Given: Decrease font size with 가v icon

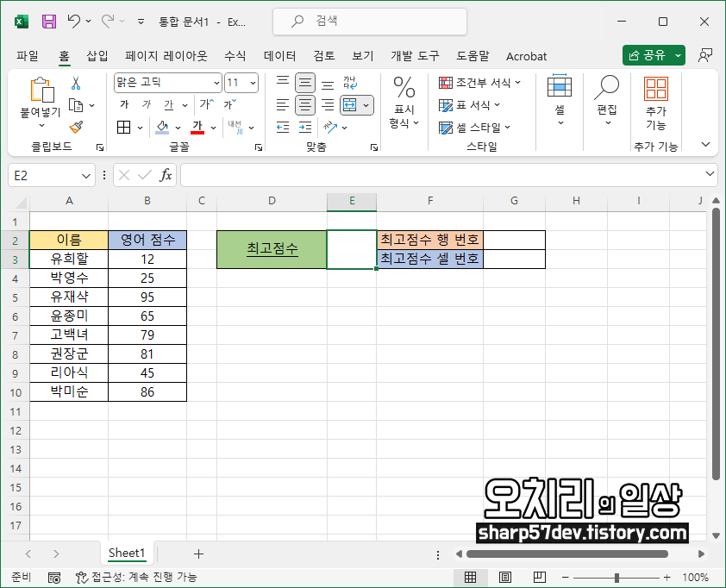Looking at the screenshot, I should [x=230, y=104].
